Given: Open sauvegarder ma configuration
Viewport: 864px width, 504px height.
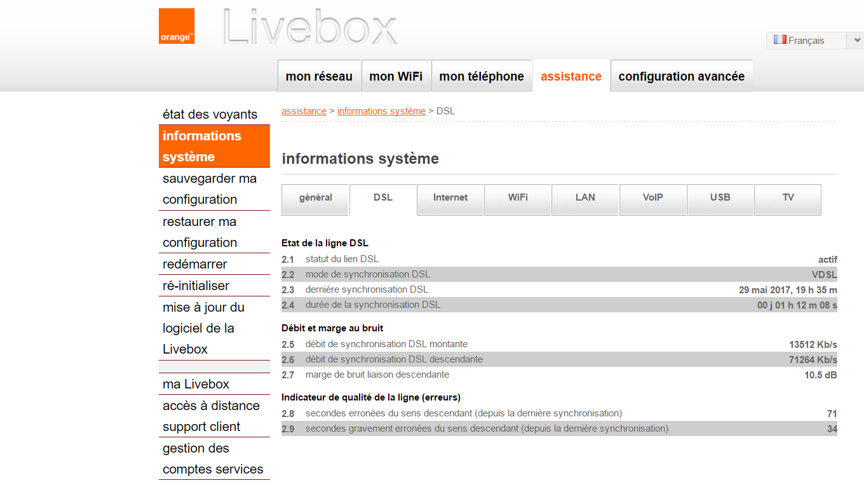Looking at the screenshot, I should (x=214, y=189).
